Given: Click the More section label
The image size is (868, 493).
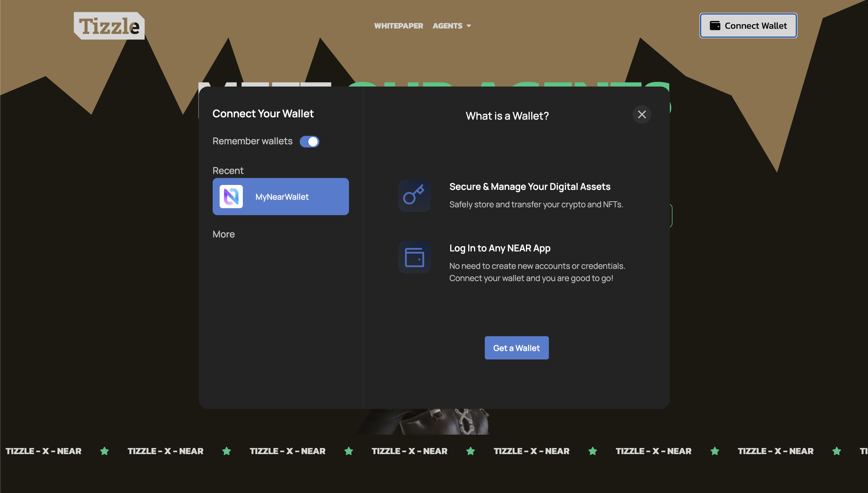Looking at the screenshot, I should pyautogui.click(x=224, y=234).
